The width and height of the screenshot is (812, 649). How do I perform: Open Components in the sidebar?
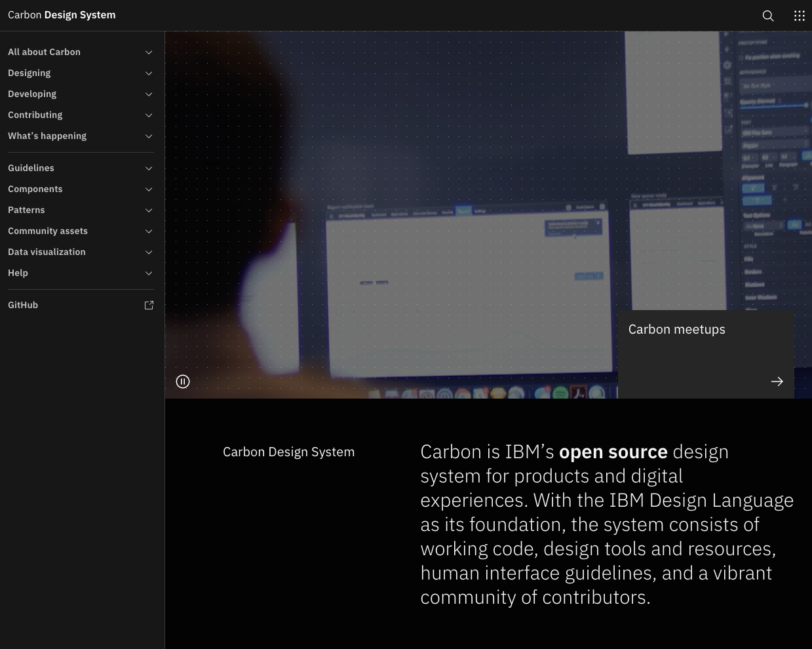tap(81, 189)
